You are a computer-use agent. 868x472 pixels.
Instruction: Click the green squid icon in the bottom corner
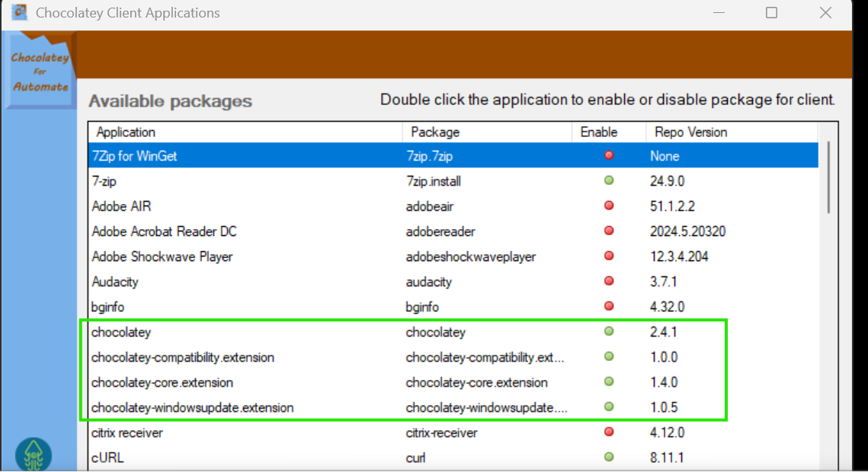[x=33, y=454]
